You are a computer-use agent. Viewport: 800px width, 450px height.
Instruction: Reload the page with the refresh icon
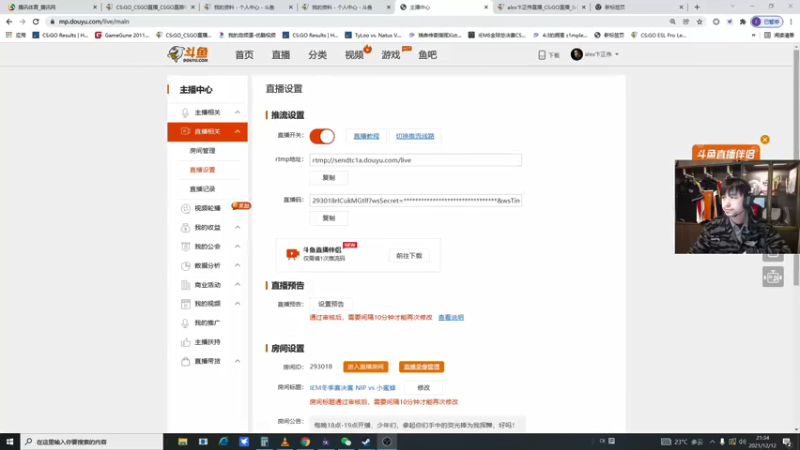[x=36, y=21]
